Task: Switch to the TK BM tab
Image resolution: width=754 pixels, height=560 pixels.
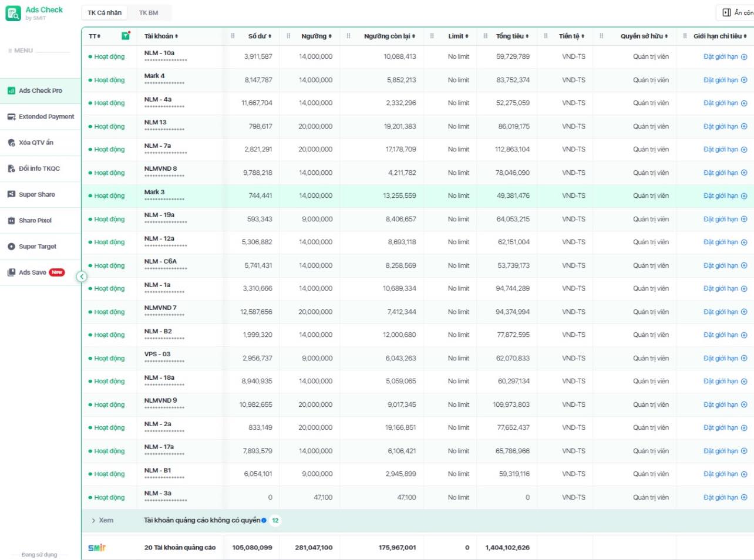Action: click(149, 12)
